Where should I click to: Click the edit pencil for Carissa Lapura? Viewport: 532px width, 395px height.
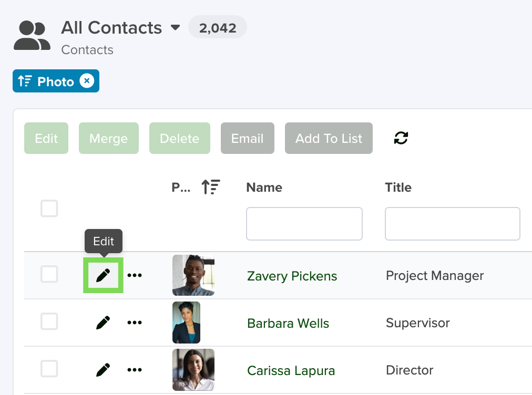[103, 370]
